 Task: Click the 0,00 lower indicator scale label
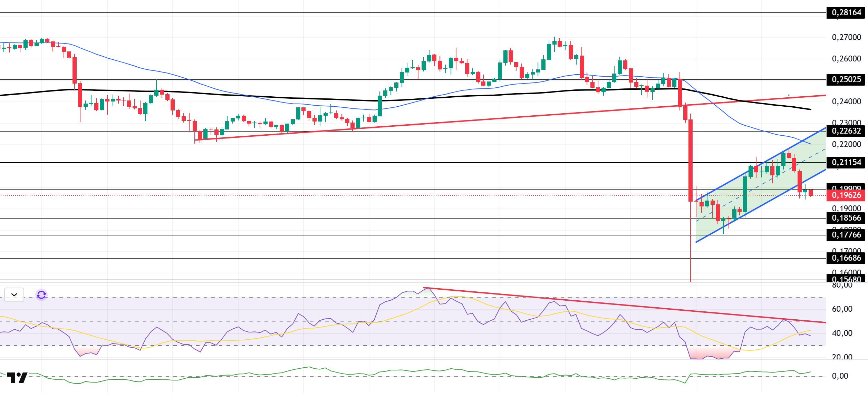(x=840, y=376)
